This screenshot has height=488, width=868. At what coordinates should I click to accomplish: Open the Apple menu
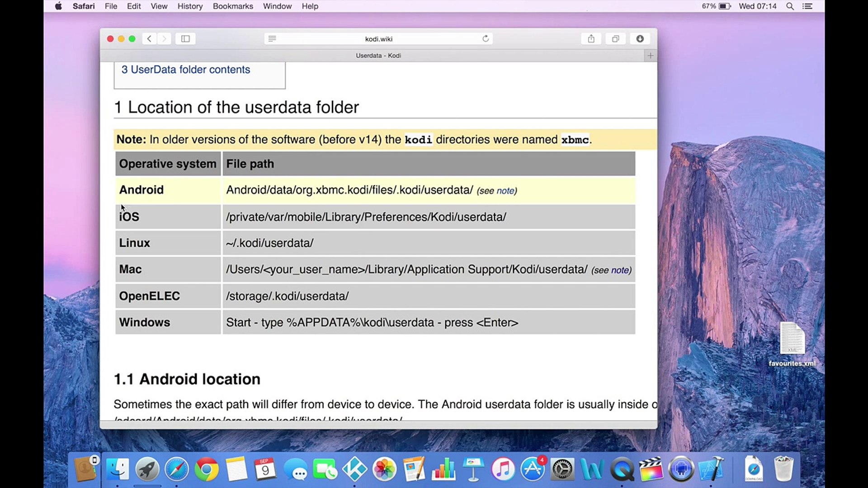[x=58, y=6]
